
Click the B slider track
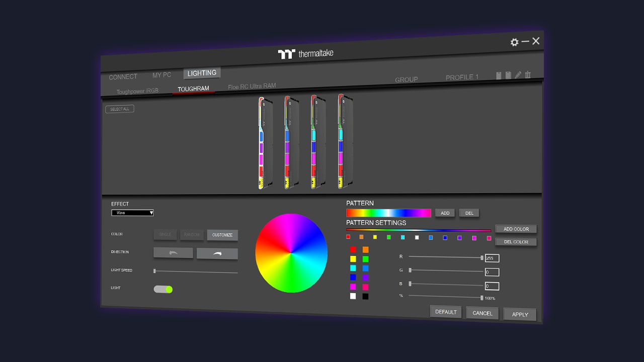click(446, 284)
